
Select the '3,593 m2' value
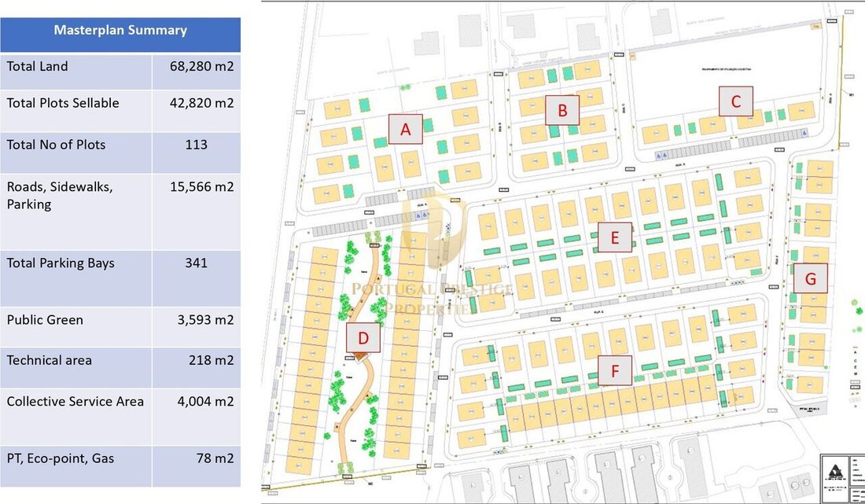[x=206, y=320]
